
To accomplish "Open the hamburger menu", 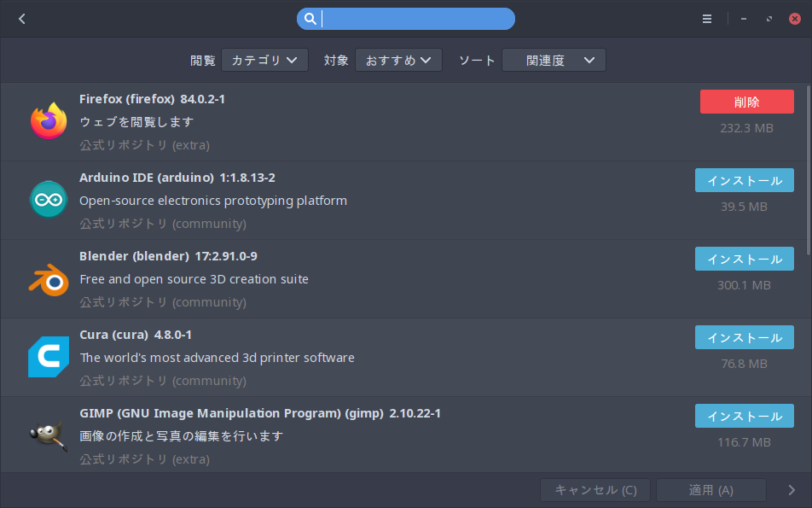I will coord(707,19).
